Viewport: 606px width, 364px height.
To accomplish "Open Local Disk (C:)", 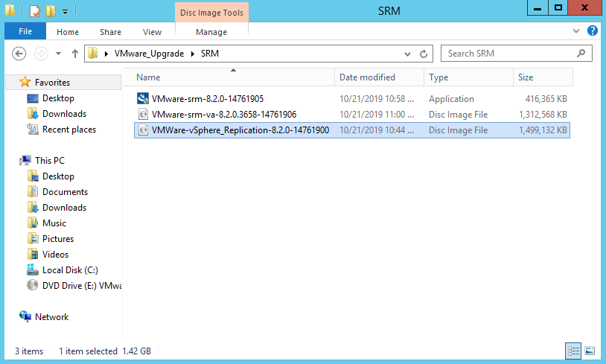I will [70, 270].
